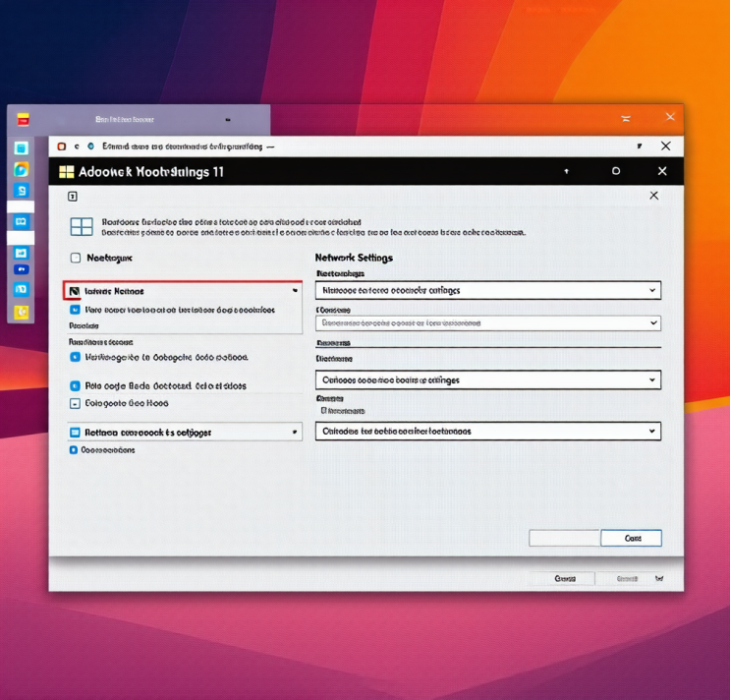
Task: Click the small arrow at the address bar's right end
Action: [x=640, y=146]
